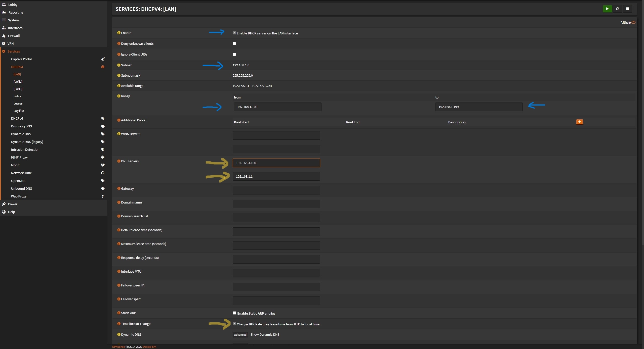Click the Gateway input field
The width and height of the screenshot is (644, 349).
(x=276, y=190)
